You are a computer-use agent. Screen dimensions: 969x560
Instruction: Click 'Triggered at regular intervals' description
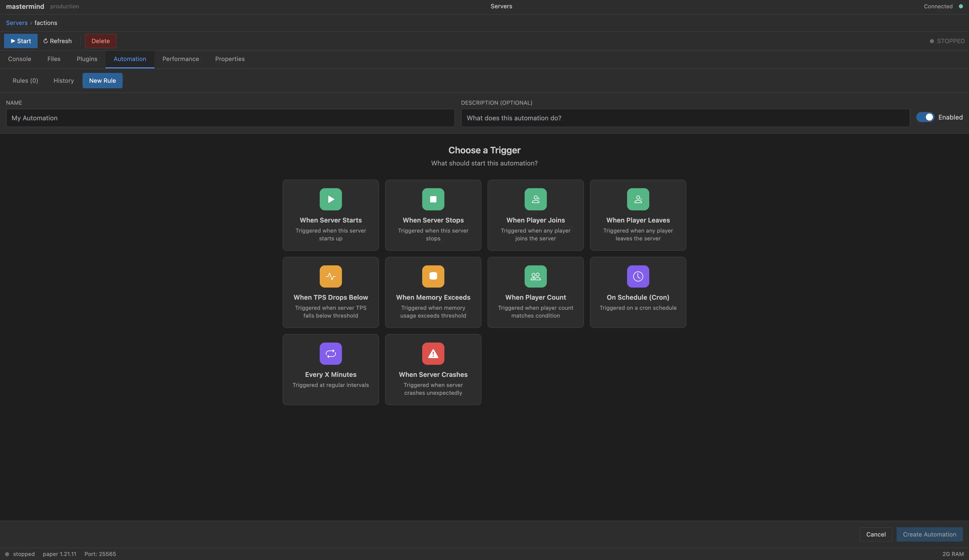(331, 385)
